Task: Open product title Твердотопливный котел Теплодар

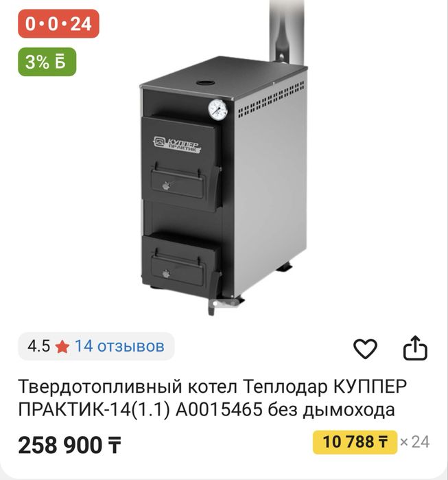Action: [213, 398]
